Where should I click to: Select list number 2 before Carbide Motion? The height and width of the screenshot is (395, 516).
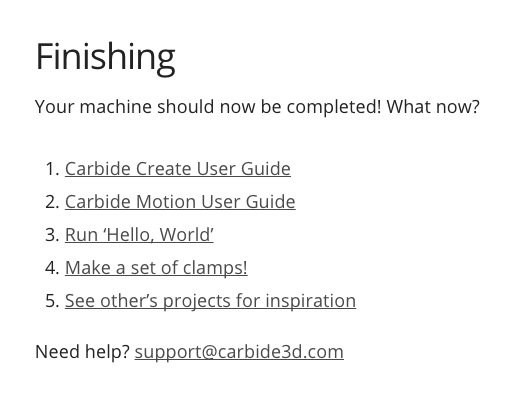point(53,202)
